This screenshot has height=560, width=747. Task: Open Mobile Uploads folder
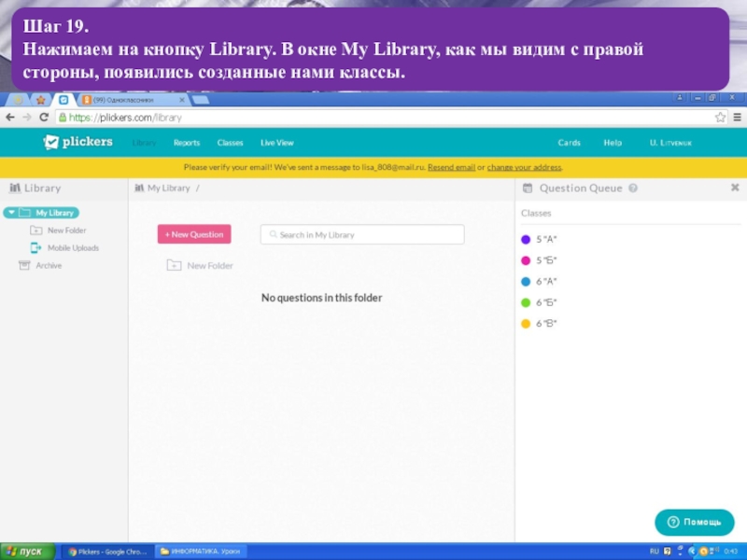(x=73, y=248)
